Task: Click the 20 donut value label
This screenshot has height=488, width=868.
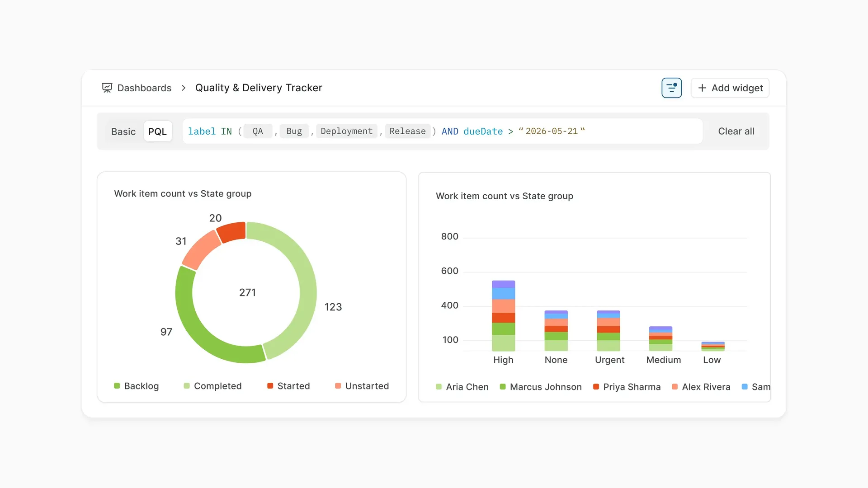Action: pos(215,218)
